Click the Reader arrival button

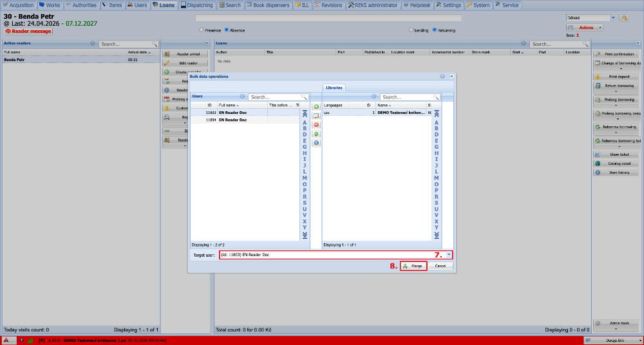(x=185, y=54)
